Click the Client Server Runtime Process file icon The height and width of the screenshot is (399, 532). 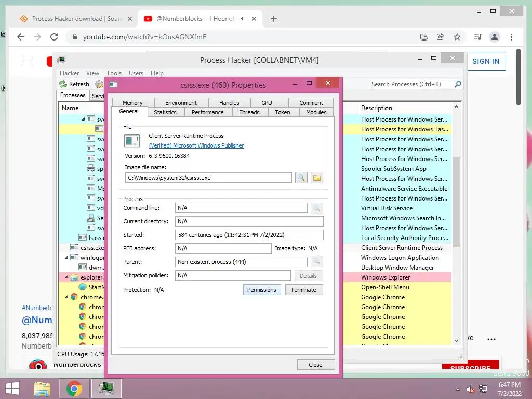pyautogui.click(x=132, y=140)
